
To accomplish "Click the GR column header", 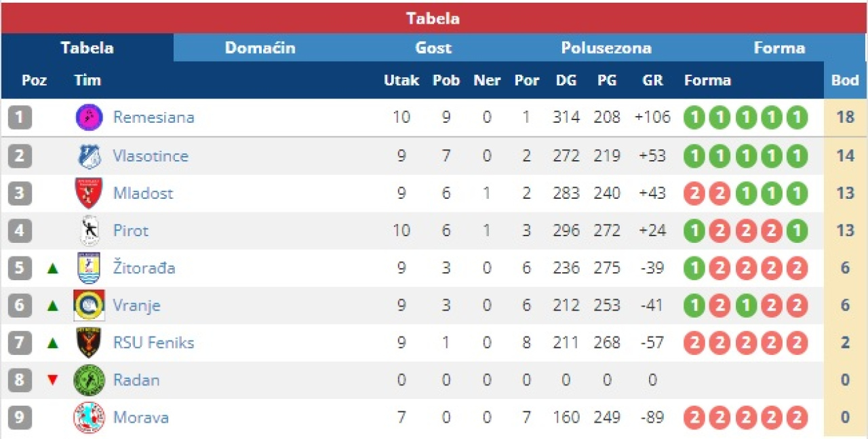I will point(652,81).
